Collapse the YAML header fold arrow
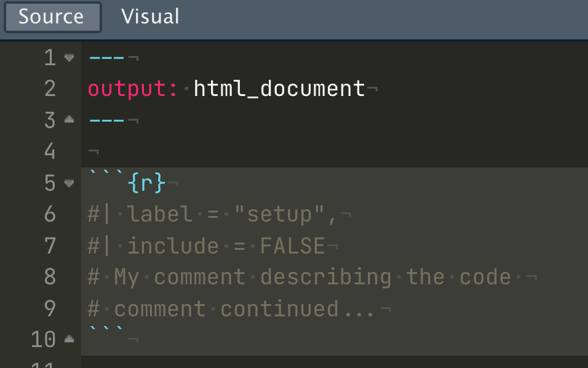 69,57
